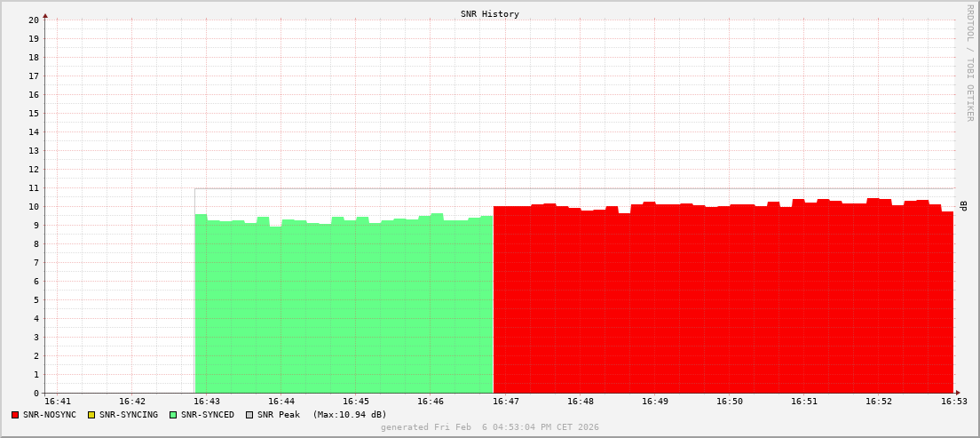The height and width of the screenshot is (438, 980).
Task: Click the 16:43 time axis label
Action: 206,402
